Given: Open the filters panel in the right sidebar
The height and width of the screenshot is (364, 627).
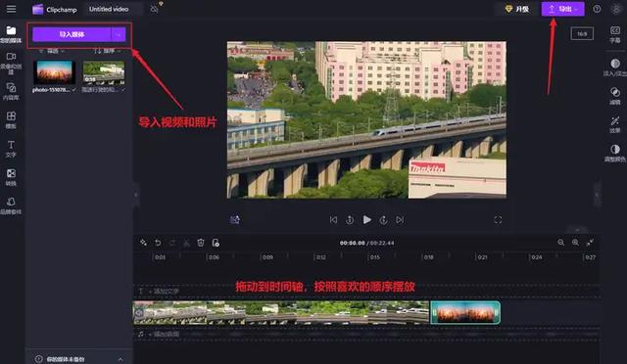Looking at the screenshot, I should tap(615, 96).
